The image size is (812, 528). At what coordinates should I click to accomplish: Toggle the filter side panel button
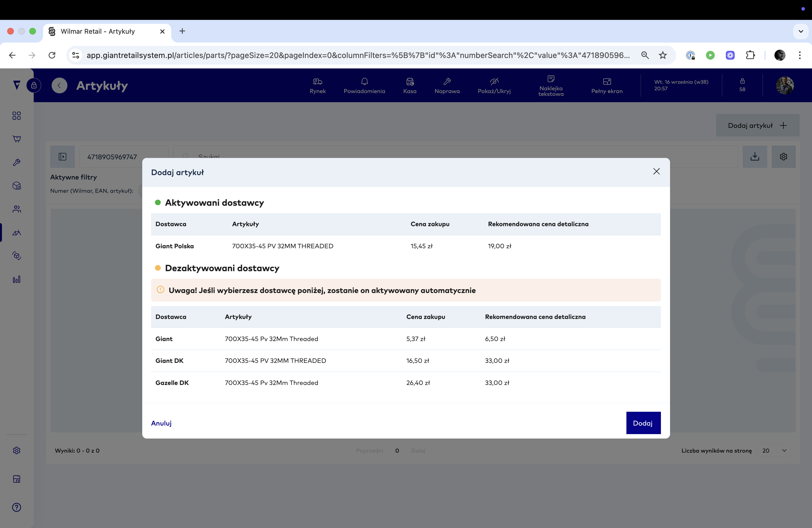(62, 157)
